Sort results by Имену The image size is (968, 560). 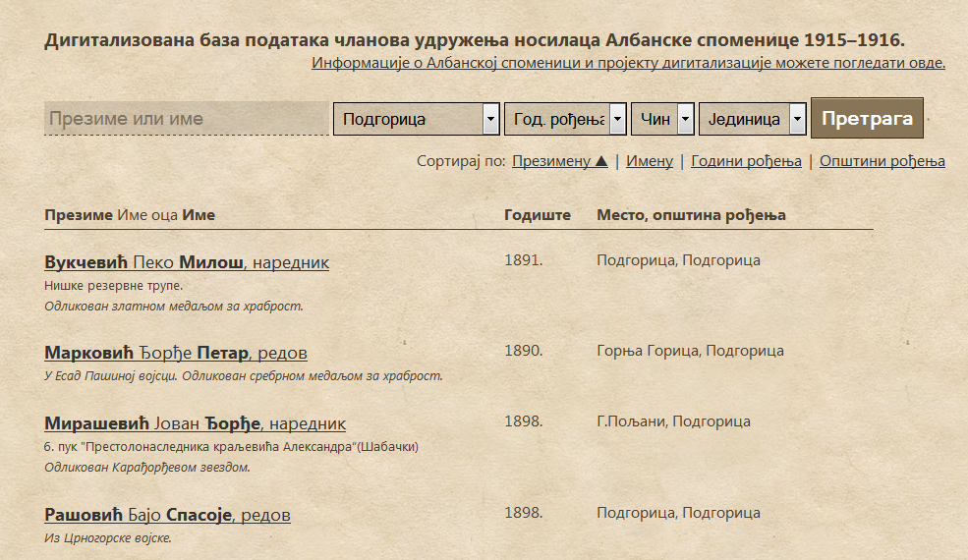pyautogui.click(x=650, y=161)
